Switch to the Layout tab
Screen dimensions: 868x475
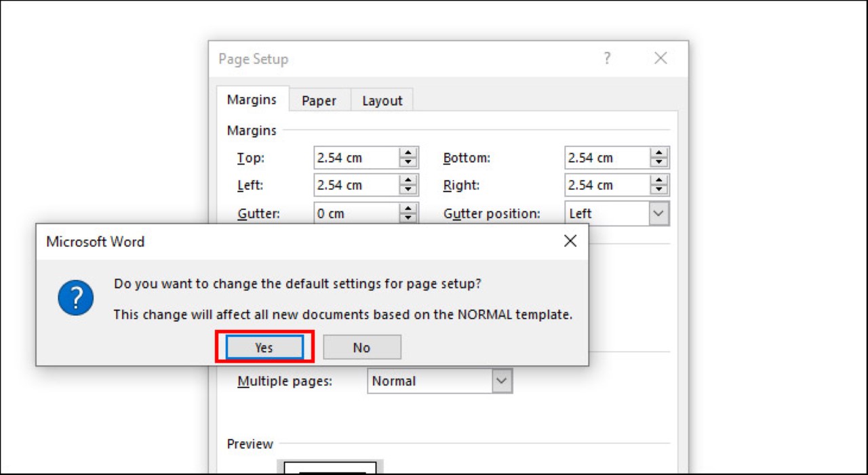click(382, 100)
